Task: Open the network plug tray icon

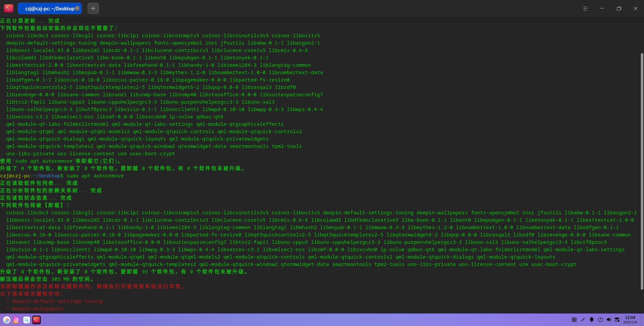Action: click(x=583, y=320)
